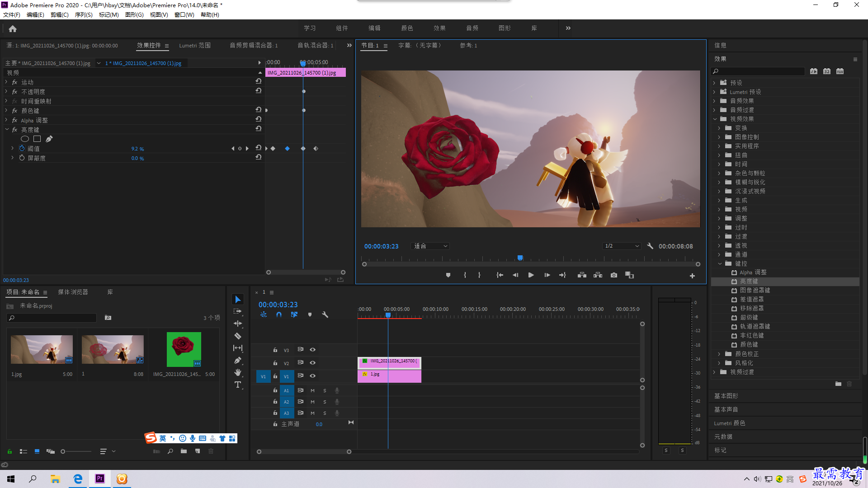The image size is (868, 488).
Task: Toggle 阈值 animation stopwatch
Action: [22, 148]
